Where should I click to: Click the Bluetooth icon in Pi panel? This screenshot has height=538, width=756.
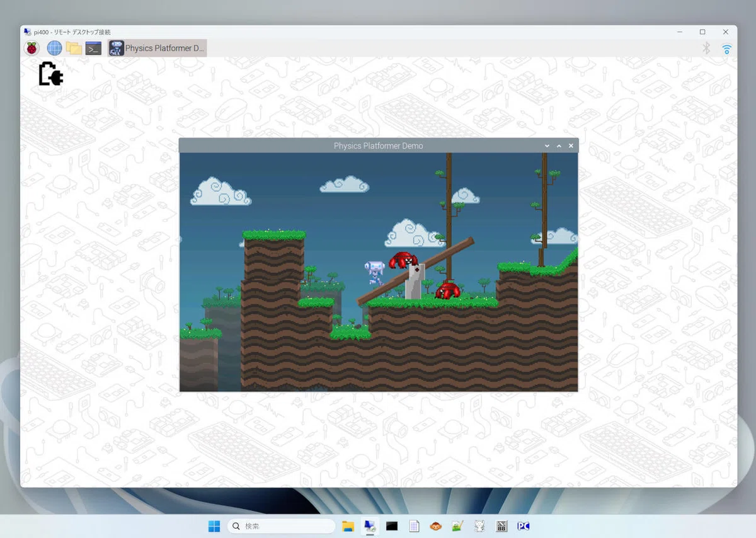pos(706,48)
